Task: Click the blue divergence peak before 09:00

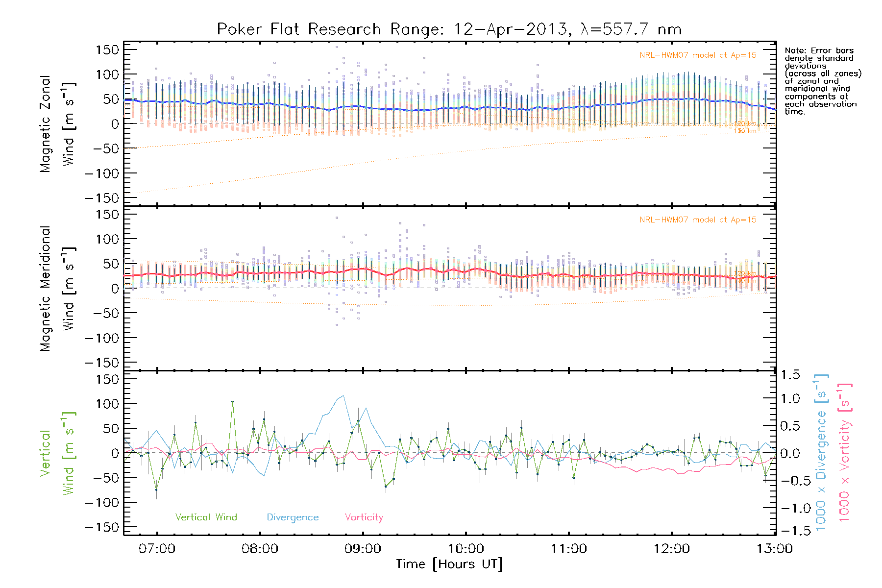Action: (343, 396)
